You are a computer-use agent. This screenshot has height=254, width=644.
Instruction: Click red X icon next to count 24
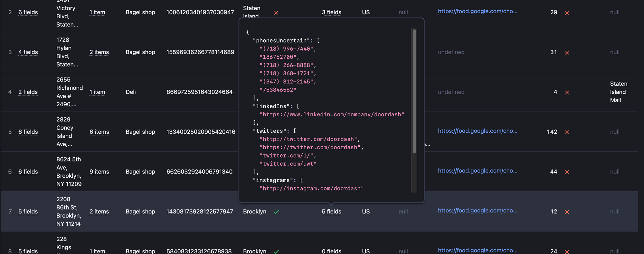click(567, 251)
